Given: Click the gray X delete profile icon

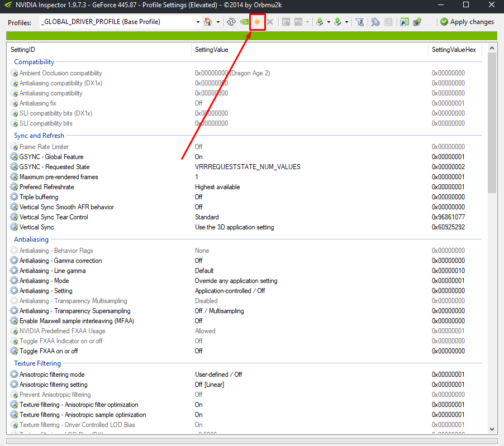Looking at the screenshot, I should [270, 22].
